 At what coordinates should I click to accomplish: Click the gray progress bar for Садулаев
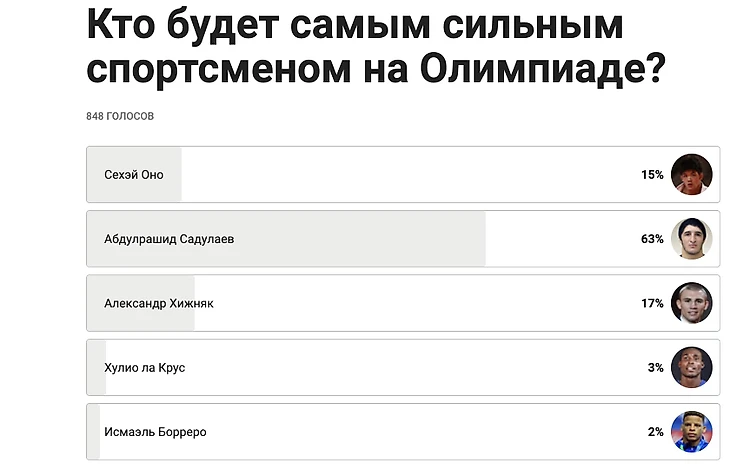pos(286,239)
